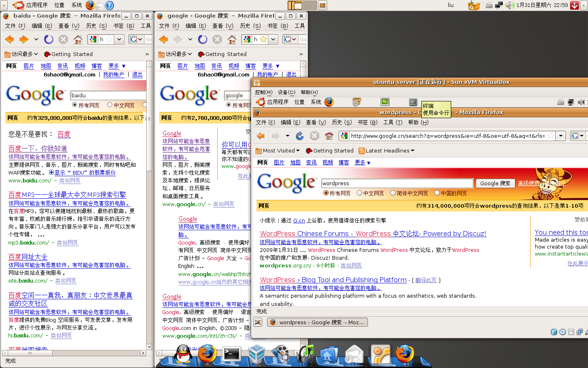Select 所有网页 radio in baidu search window

(75, 105)
